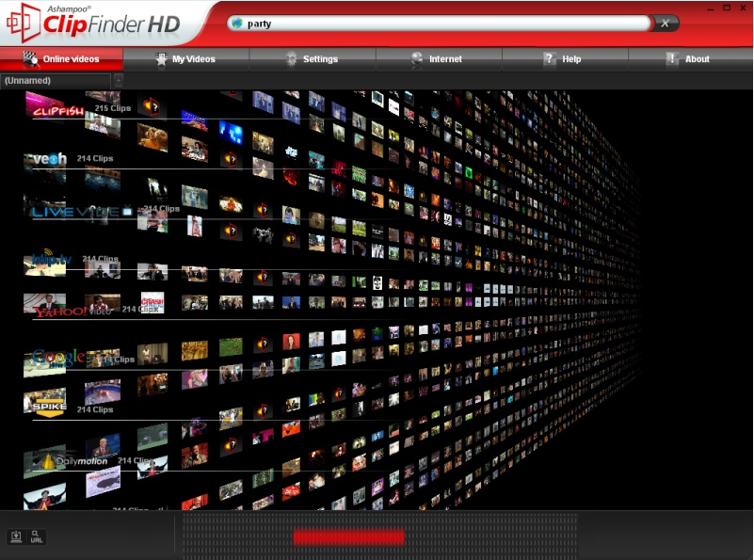The width and height of the screenshot is (754, 560).
Task: Click the exclamation icon beside About
Action: tap(672, 58)
